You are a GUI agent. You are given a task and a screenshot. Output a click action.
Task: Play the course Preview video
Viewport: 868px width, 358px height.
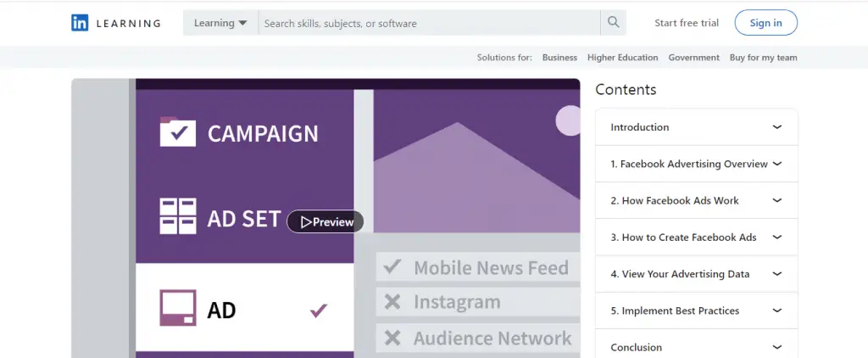tap(325, 222)
